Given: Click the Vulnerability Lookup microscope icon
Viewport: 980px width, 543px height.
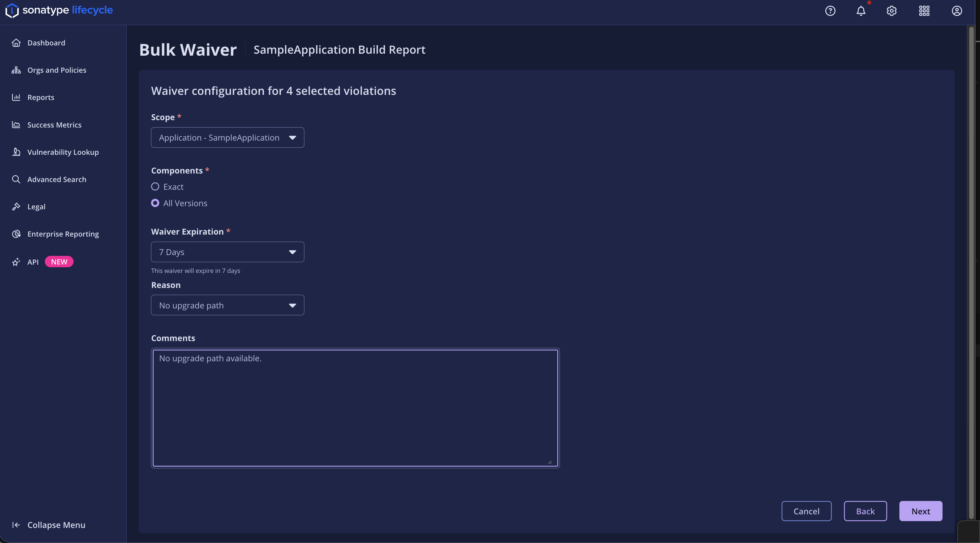Looking at the screenshot, I should 16,152.
